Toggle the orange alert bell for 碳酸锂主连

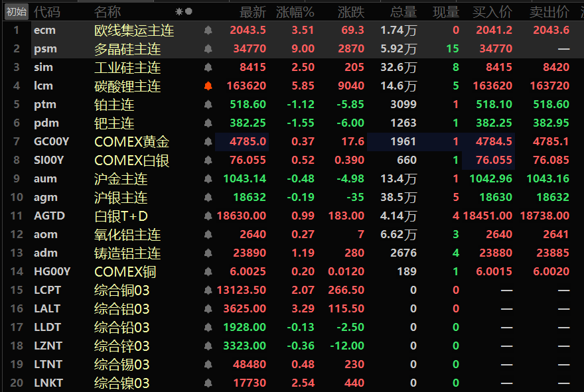(208, 86)
